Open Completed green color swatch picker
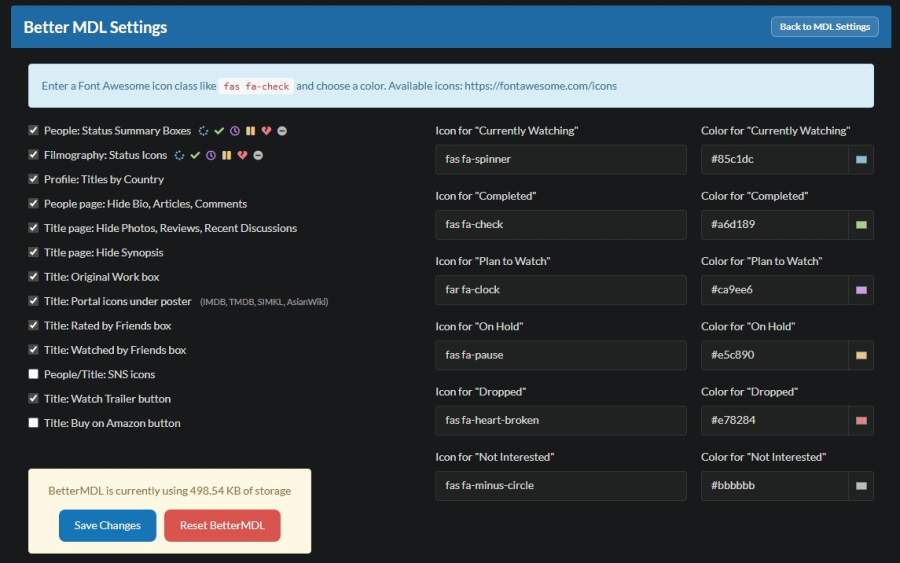Image resolution: width=900 pixels, height=563 pixels. 861,225
